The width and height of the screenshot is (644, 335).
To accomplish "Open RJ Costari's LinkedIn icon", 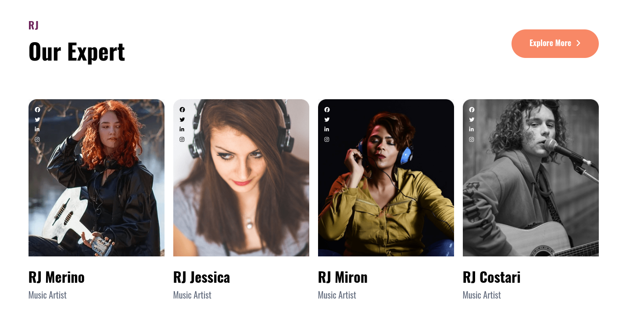I will (x=472, y=129).
